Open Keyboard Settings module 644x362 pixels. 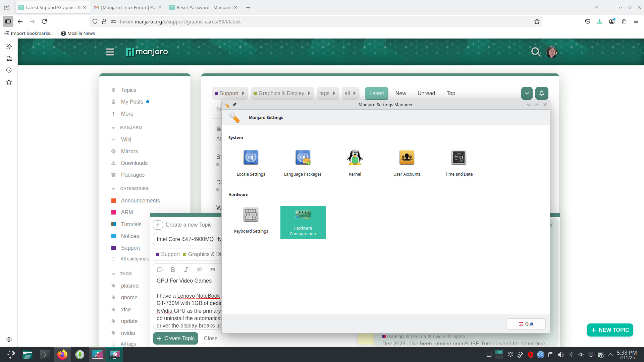click(x=251, y=220)
